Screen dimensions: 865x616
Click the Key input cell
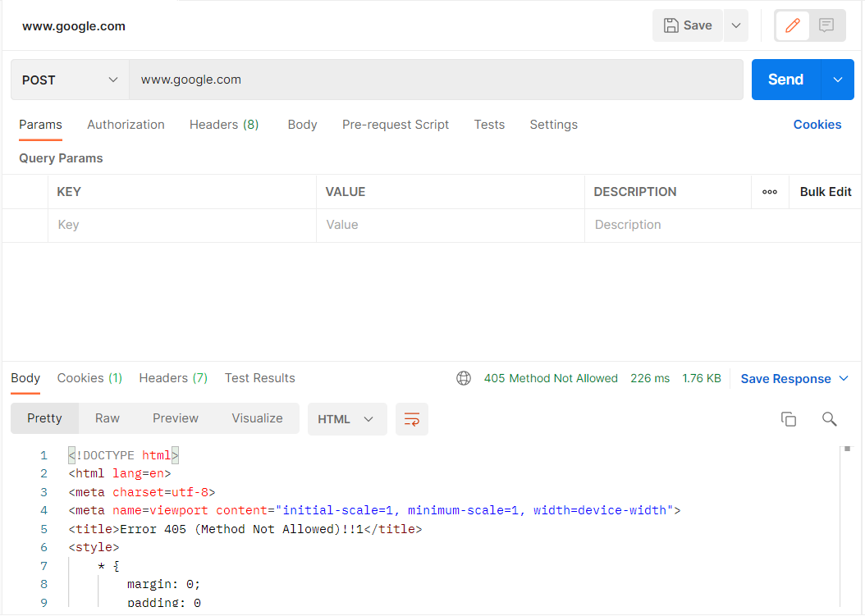[x=182, y=225]
